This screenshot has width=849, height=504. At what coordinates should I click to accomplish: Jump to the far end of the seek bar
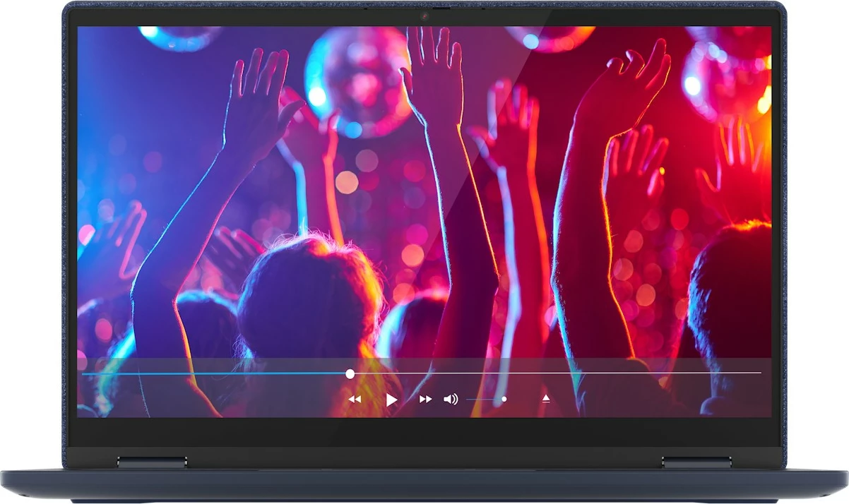tap(760, 373)
